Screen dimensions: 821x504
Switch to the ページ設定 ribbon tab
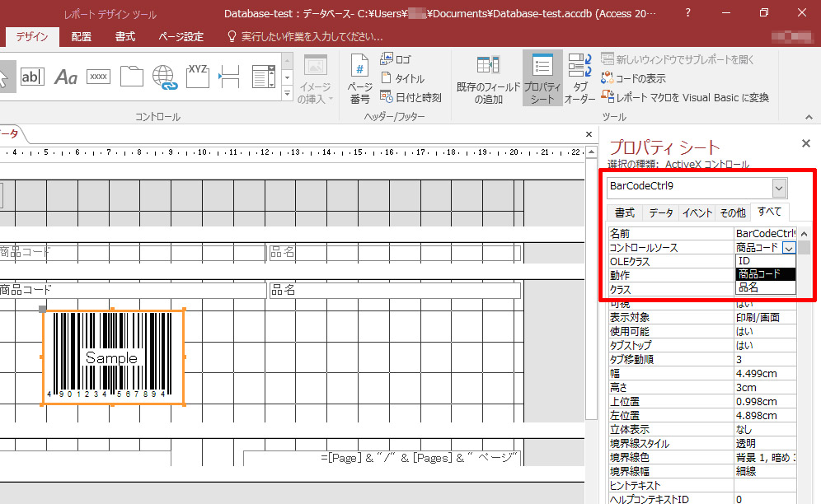point(181,36)
